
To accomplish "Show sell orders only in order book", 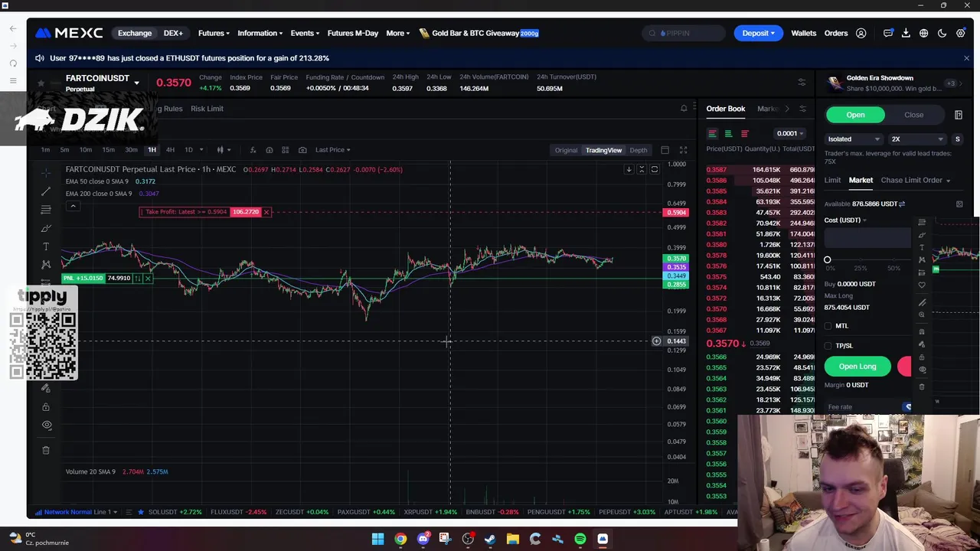I will (x=744, y=133).
